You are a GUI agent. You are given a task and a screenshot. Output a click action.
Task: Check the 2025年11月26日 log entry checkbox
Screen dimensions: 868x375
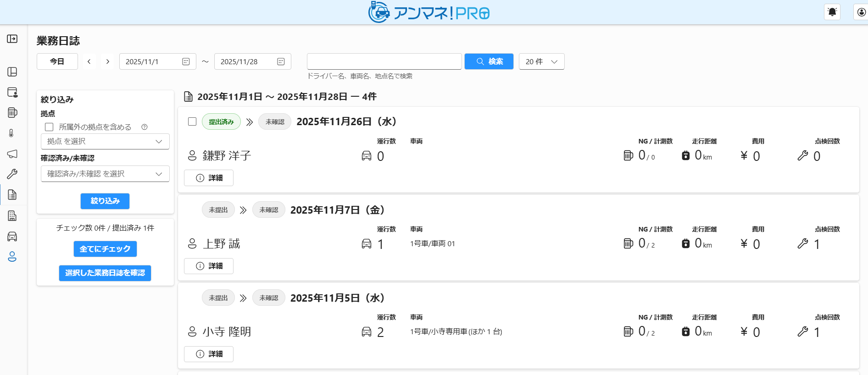192,121
